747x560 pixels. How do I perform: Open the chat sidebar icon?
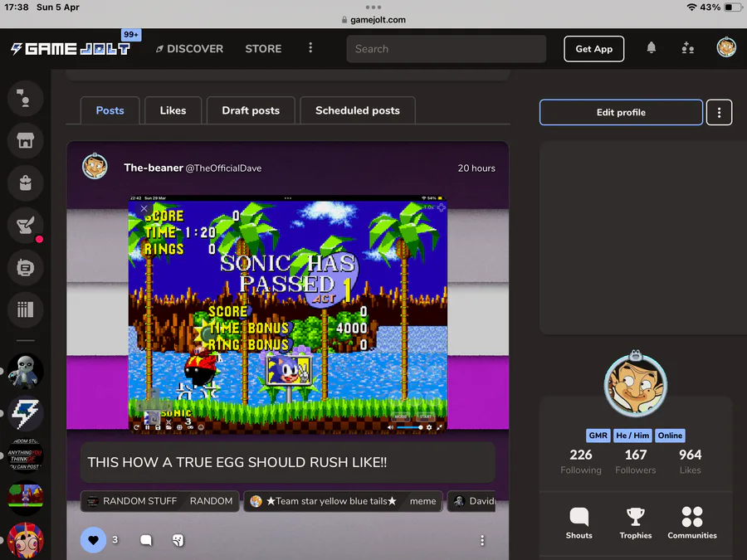25,99
